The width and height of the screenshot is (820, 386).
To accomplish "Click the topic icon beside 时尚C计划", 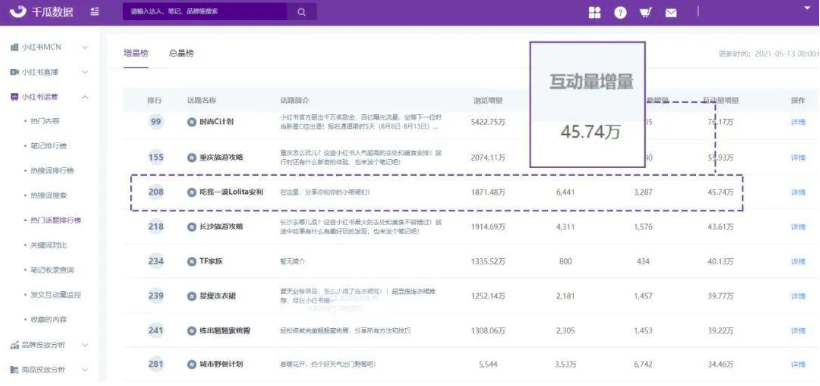I will (x=192, y=122).
